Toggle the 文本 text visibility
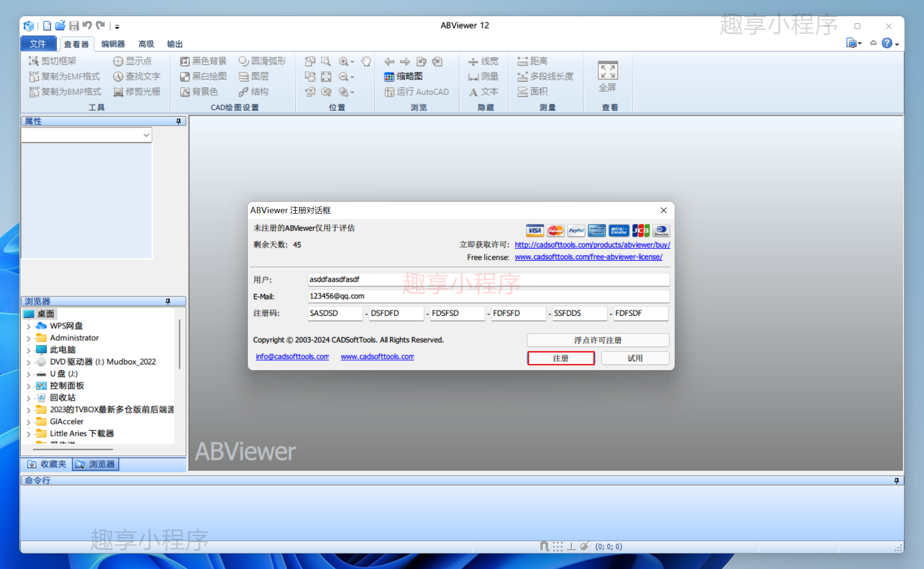The height and width of the screenshot is (569, 924). tap(483, 91)
